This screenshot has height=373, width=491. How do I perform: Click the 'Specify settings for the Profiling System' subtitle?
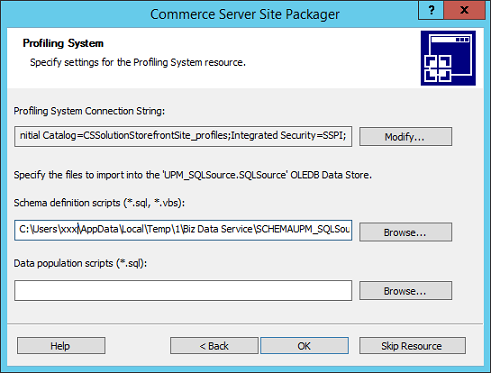coord(138,62)
